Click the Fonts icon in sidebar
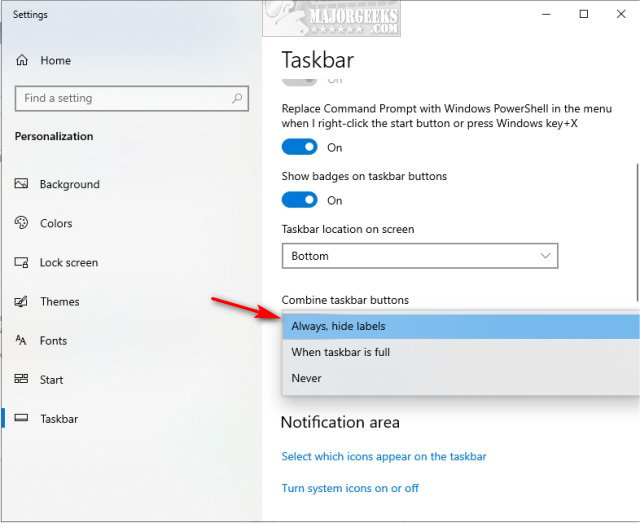 pos(22,340)
